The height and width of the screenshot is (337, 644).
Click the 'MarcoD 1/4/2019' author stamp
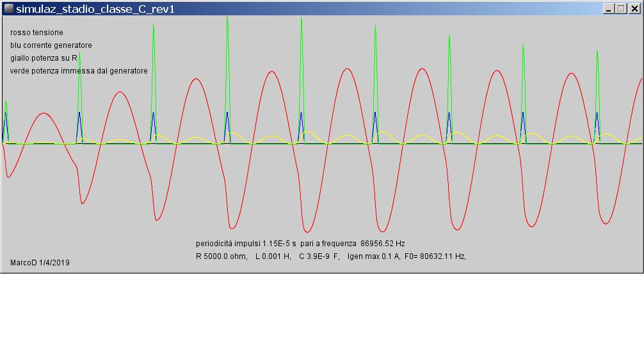click(40, 263)
